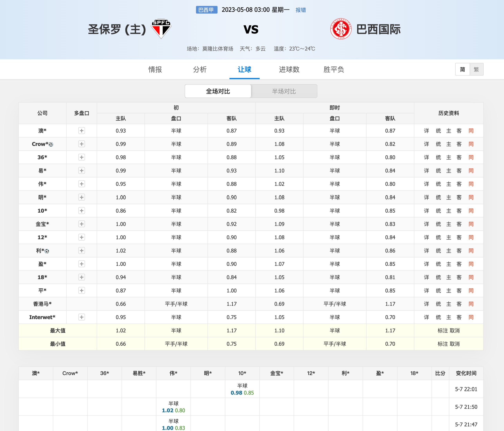Image resolution: width=504 pixels, height=431 pixels.
Task: Open 详 details for 澳* row
Action: [426, 131]
